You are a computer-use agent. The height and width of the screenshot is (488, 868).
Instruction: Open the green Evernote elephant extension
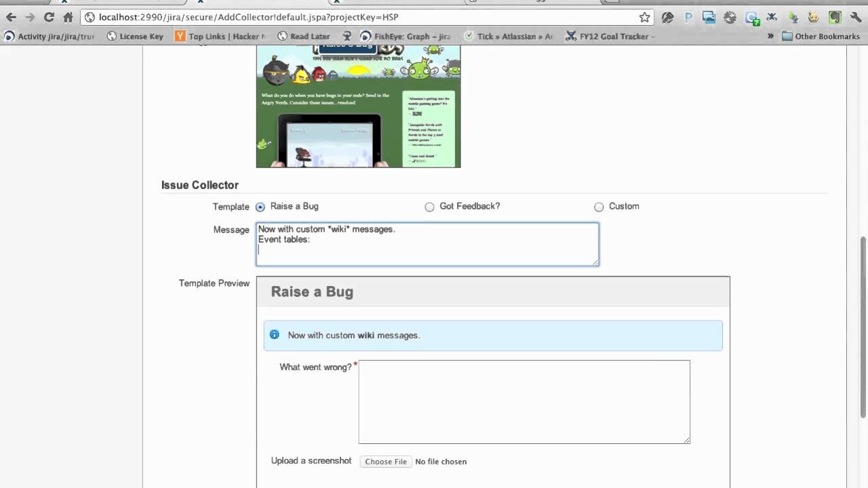pyautogui.click(x=835, y=18)
